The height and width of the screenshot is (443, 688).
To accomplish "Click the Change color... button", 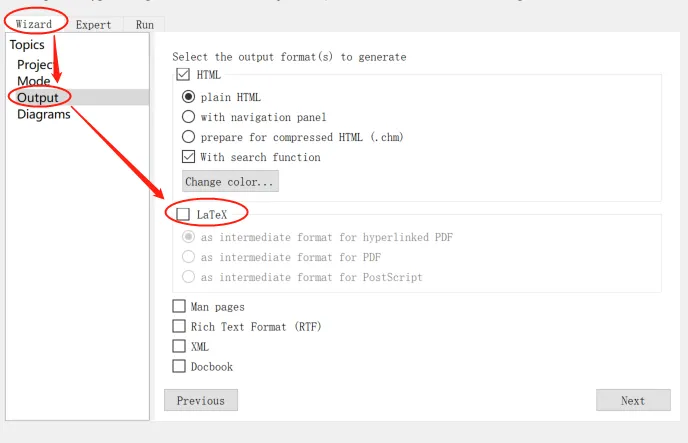I will pyautogui.click(x=230, y=181).
